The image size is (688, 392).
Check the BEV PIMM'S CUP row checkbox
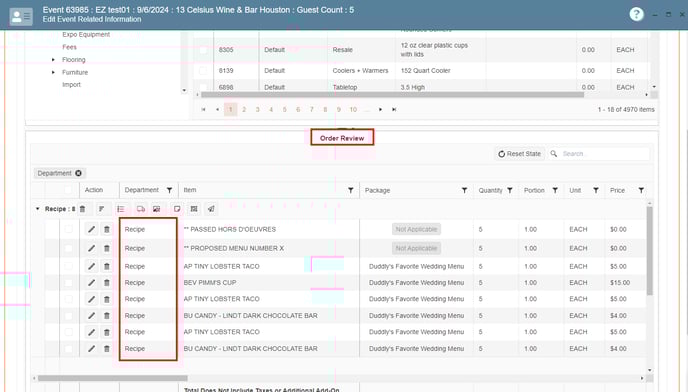(x=68, y=283)
